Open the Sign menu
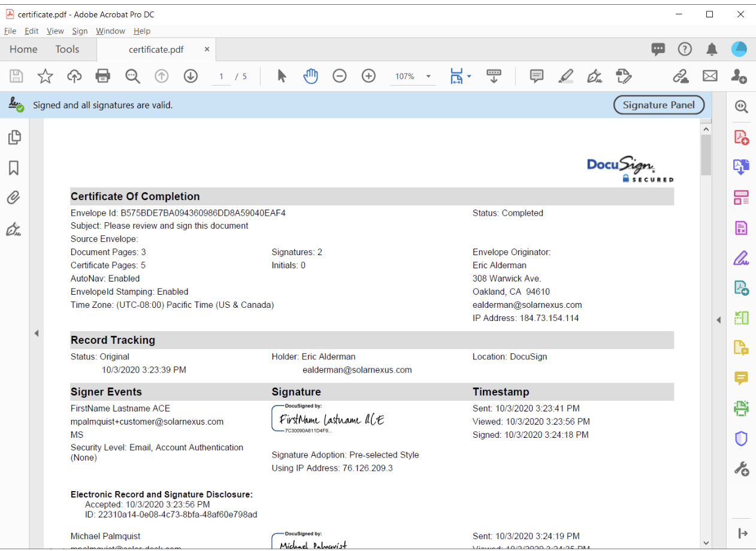This screenshot has width=756, height=551. 80,31
